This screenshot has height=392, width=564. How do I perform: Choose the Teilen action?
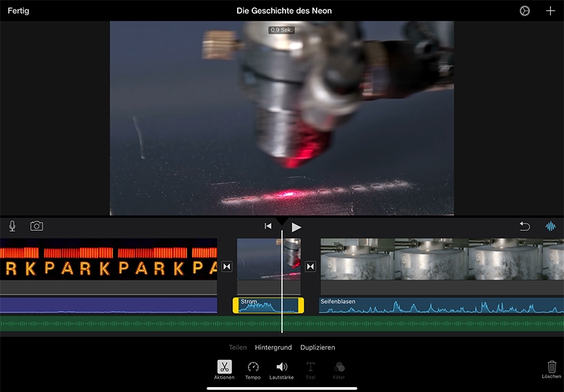point(238,347)
